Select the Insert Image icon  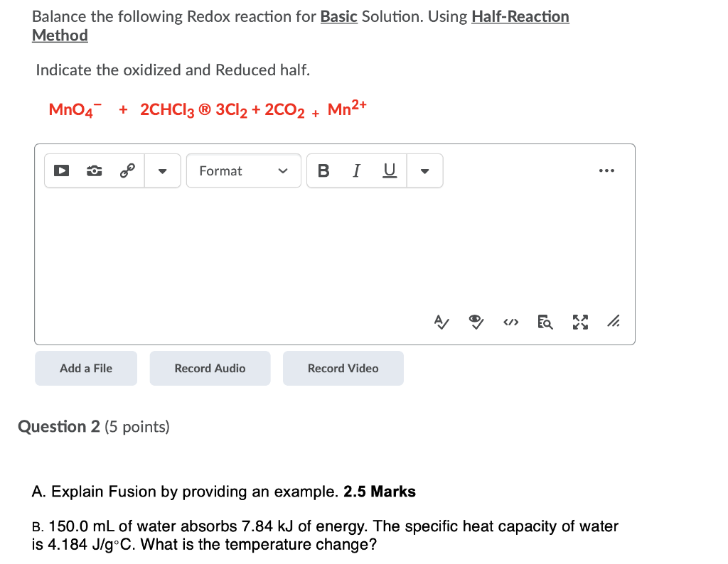(x=95, y=170)
